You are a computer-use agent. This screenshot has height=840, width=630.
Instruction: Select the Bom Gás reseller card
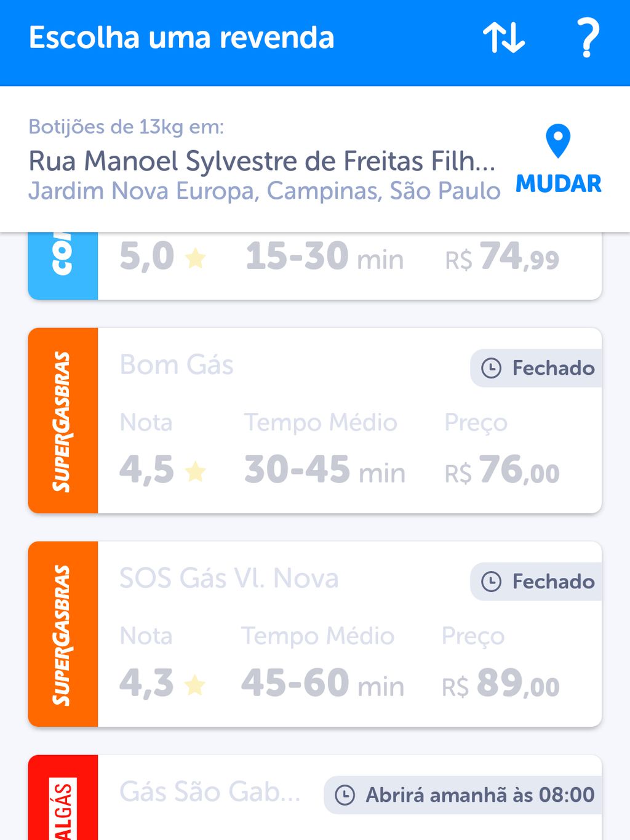tap(315, 421)
